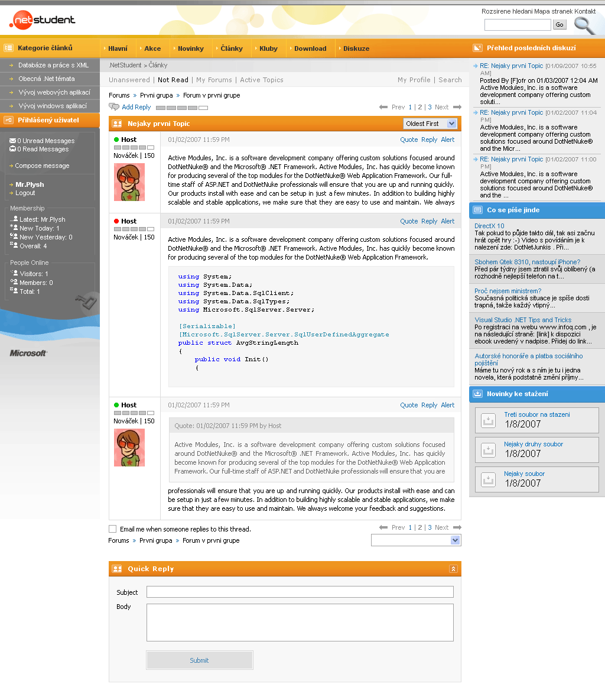Open the Kontakt link in header

coord(585,11)
